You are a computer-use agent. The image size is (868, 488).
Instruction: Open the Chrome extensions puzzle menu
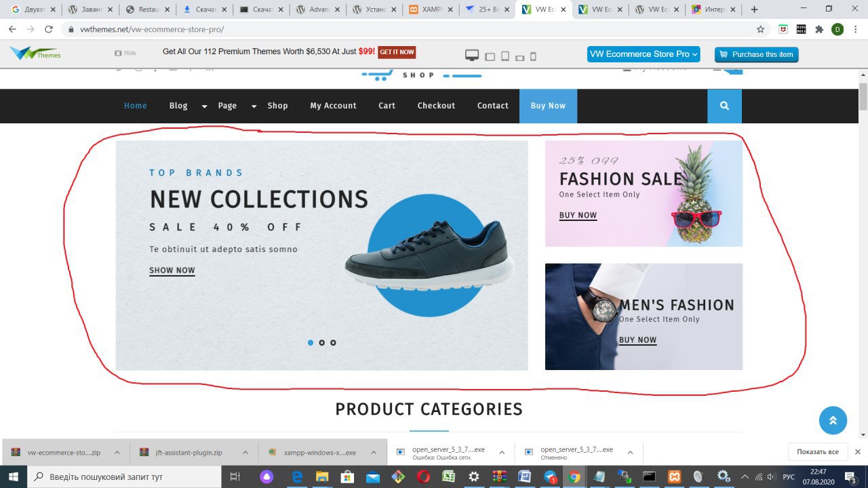tap(819, 29)
